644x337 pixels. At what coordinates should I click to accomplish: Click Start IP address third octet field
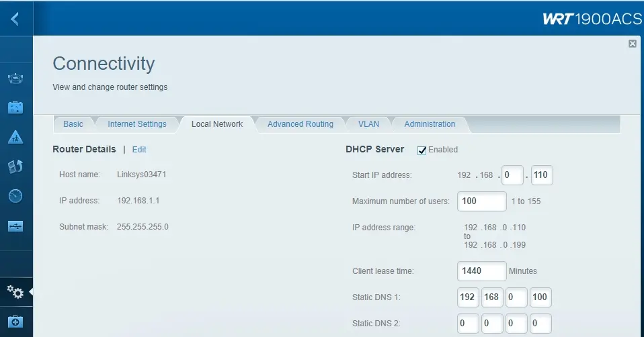click(512, 175)
